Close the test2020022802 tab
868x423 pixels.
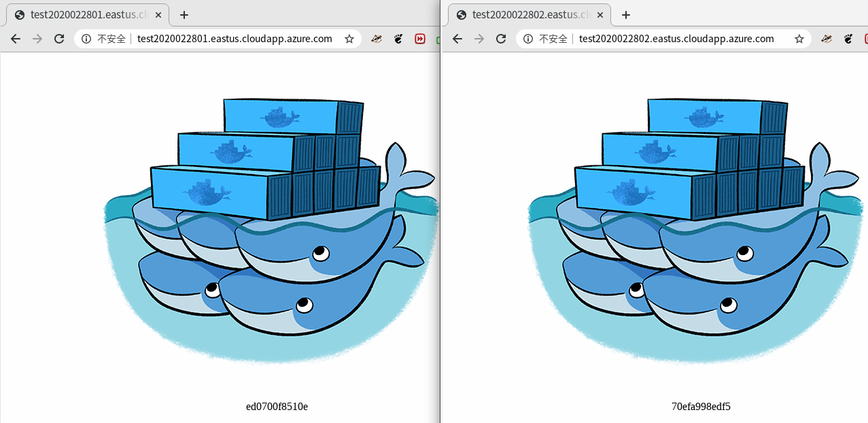click(x=601, y=15)
